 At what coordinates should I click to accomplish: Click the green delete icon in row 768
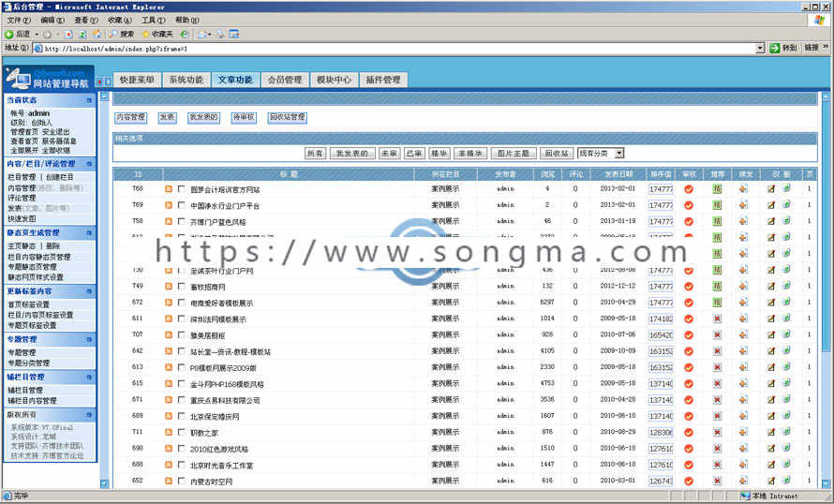786,188
